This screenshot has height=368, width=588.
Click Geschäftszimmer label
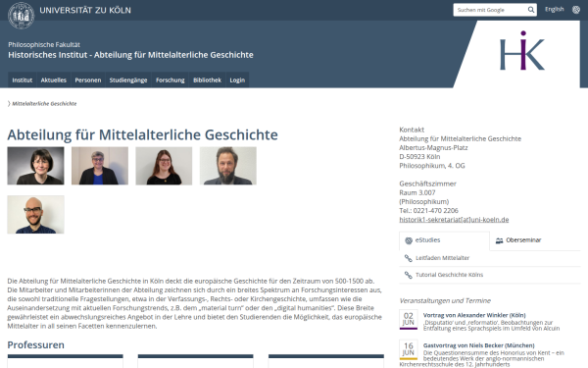click(427, 184)
